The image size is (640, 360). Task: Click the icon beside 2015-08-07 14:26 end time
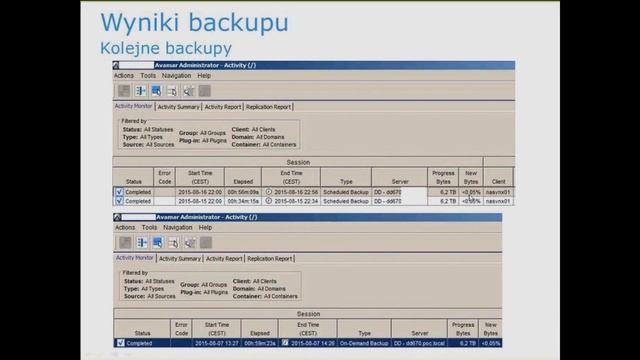point(285,343)
